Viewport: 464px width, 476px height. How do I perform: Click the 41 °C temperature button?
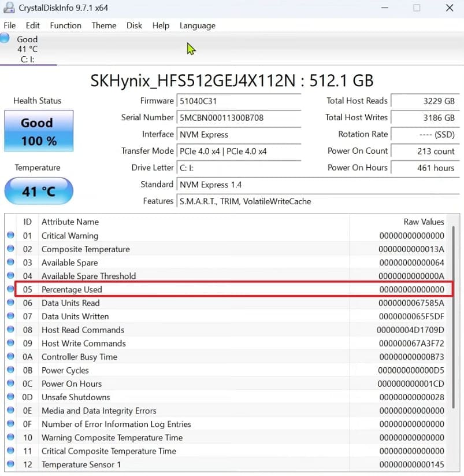[x=39, y=191]
